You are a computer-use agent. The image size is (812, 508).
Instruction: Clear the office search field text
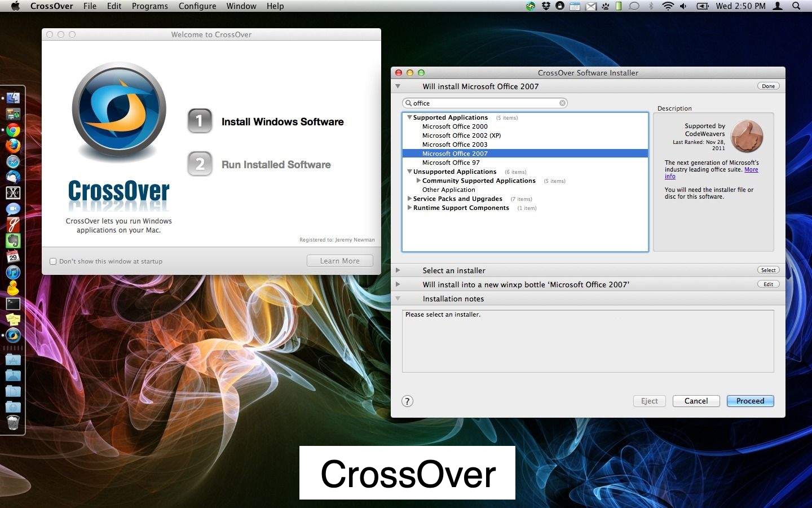click(562, 103)
